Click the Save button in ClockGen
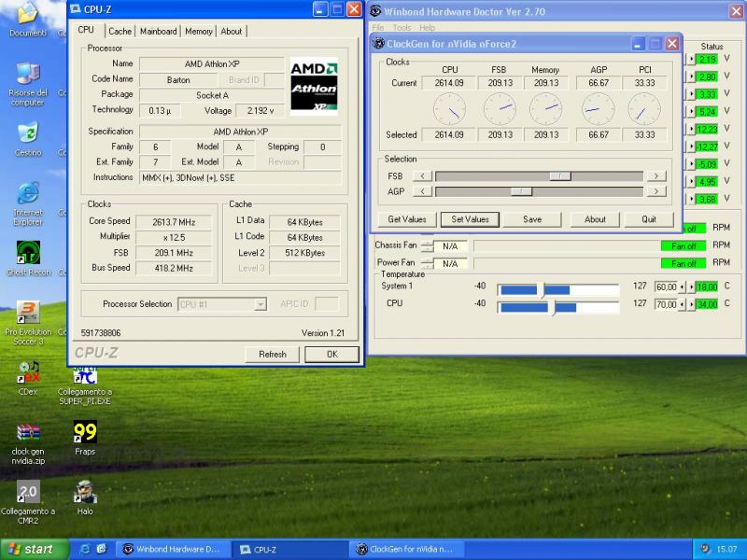 tap(532, 219)
